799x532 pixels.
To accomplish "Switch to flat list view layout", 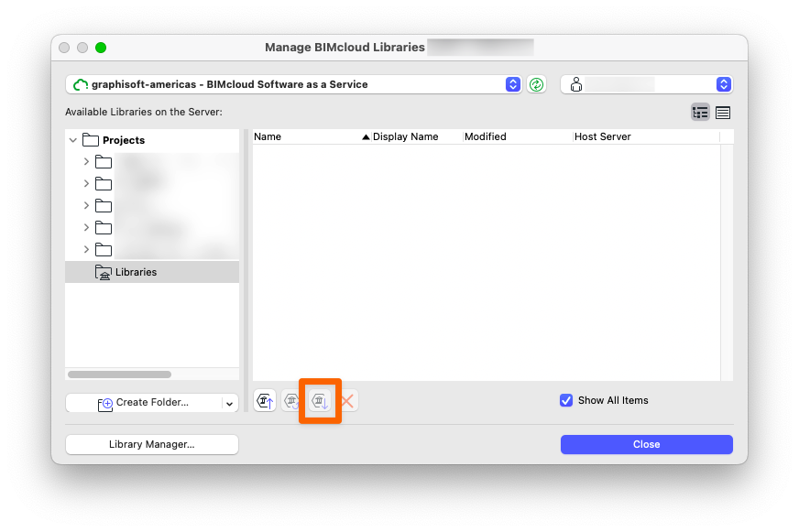I will coord(723,113).
